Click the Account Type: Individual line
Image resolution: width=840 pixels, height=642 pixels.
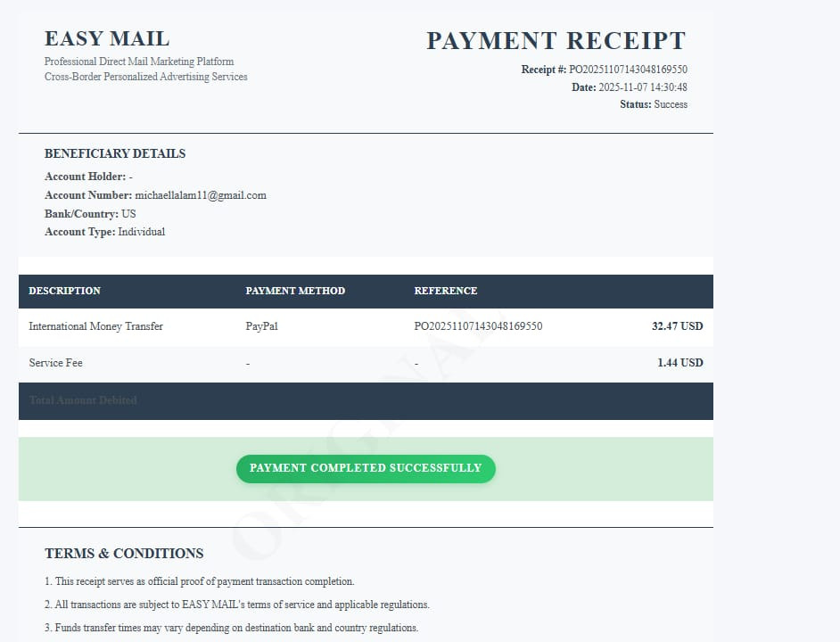[105, 232]
